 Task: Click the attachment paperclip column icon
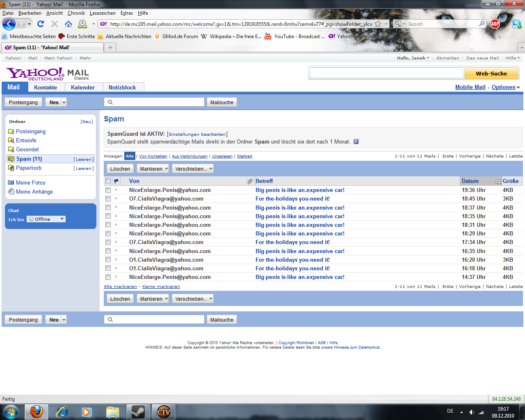point(250,181)
